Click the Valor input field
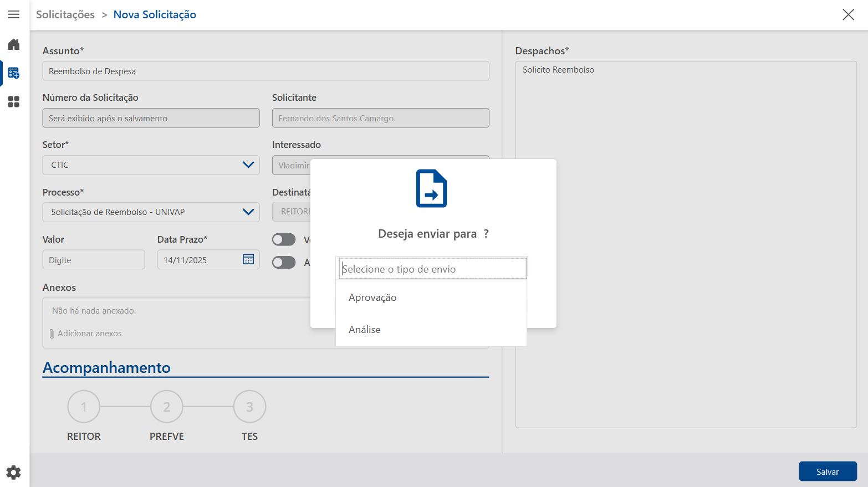 click(94, 260)
